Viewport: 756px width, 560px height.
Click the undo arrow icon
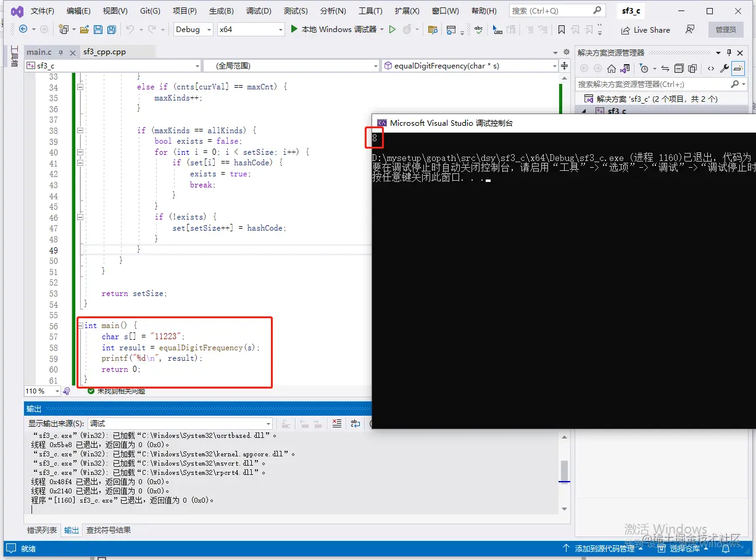[130, 29]
